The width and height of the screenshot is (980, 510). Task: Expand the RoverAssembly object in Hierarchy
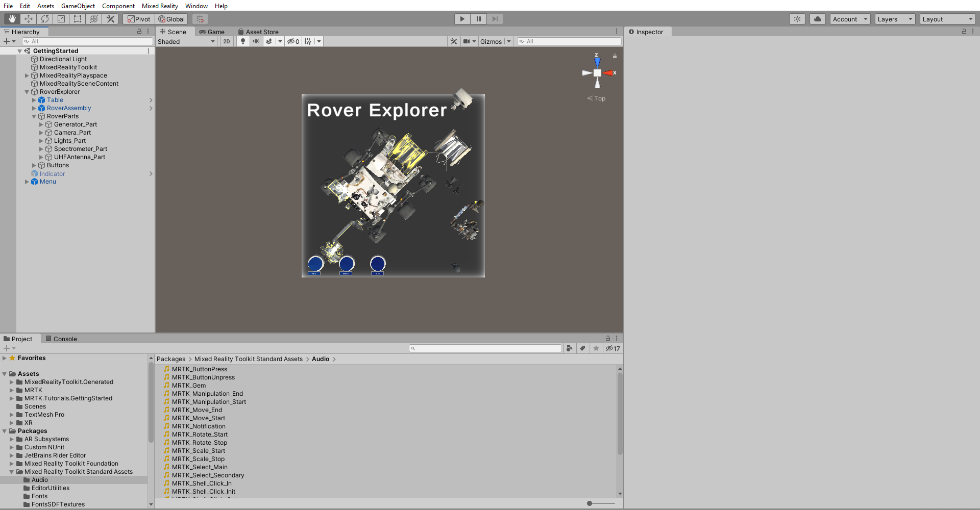click(x=34, y=108)
